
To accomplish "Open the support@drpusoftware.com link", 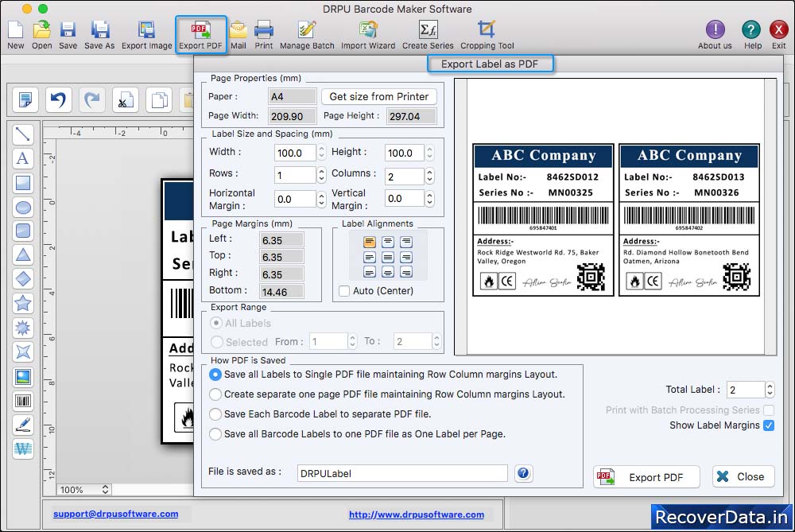I will (115, 514).
